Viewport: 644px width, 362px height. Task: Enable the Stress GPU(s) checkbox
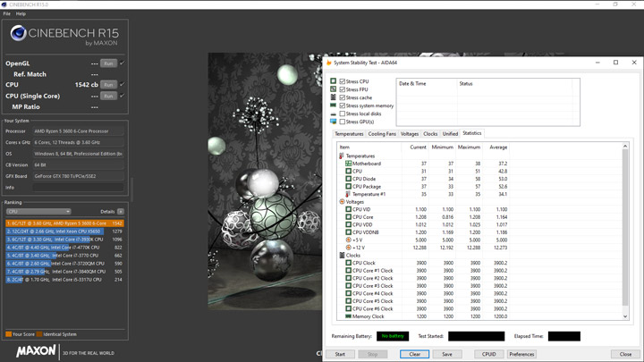[342, 122]
